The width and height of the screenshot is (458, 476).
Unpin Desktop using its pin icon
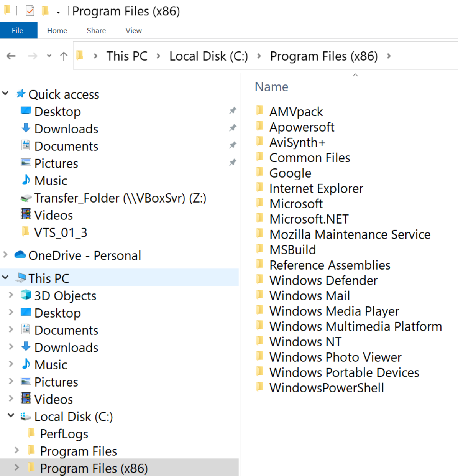pyautogui.click(x=233, y=111)
